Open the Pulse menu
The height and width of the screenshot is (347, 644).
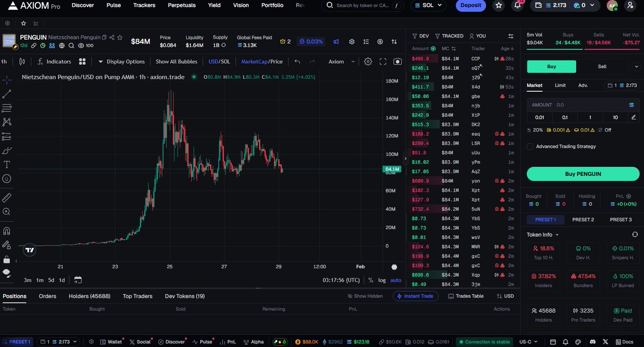pyautogui.click(x=114, y=5)
